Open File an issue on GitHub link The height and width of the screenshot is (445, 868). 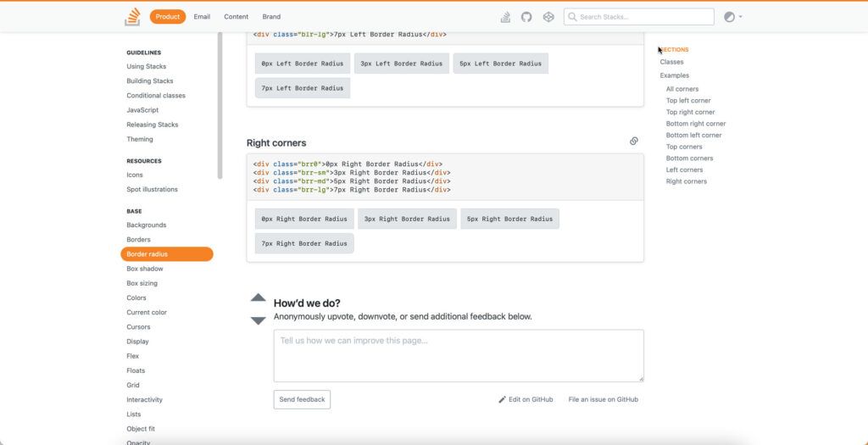[x=603, y=399]
